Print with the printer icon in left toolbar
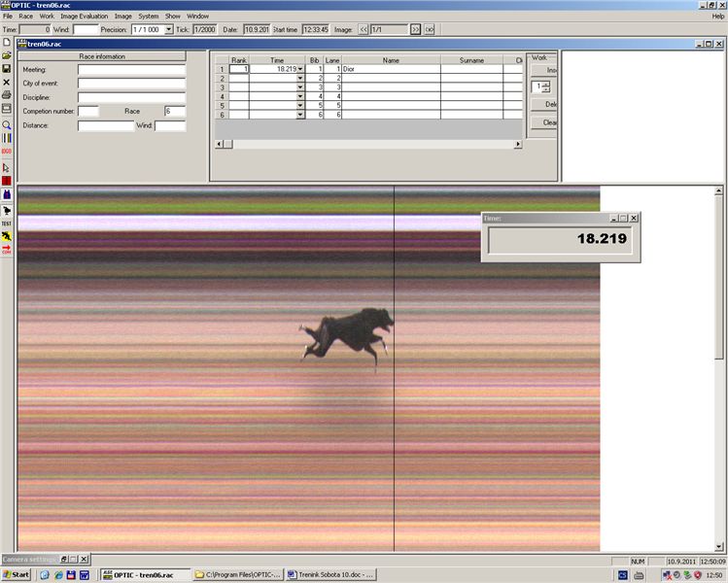728x583 pixels. (7, 95)
